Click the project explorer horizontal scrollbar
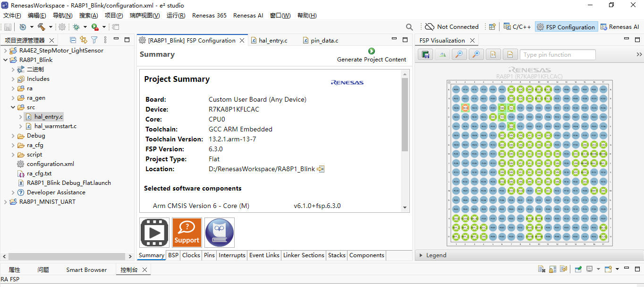 click(67, 256)
